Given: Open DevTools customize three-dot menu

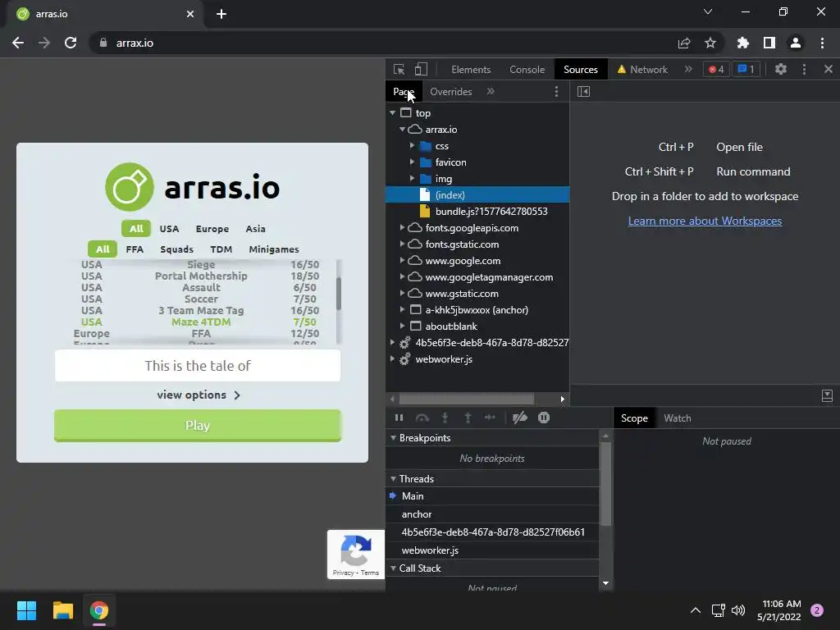Looking at the screenshot, I should [804, 69].
